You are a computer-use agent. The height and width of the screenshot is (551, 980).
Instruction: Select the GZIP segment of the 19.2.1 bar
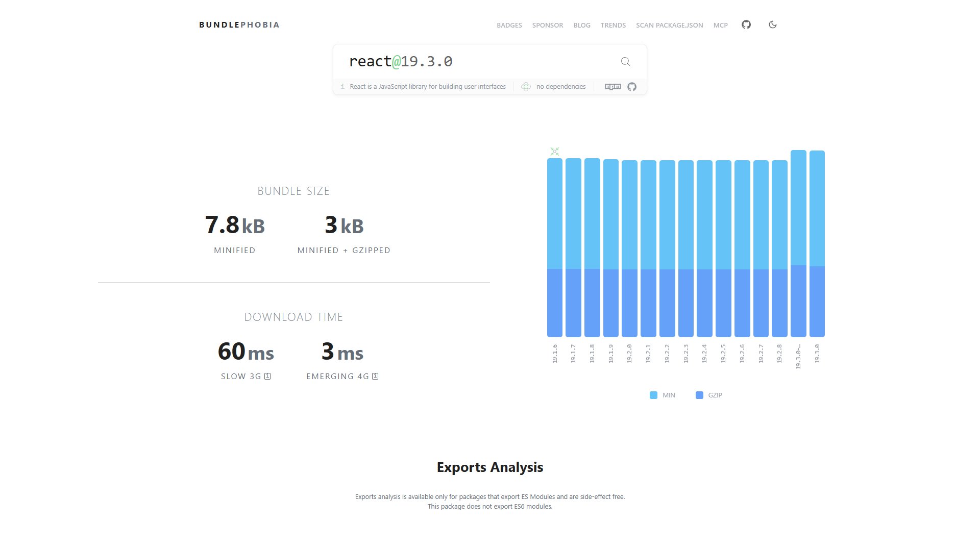[x=648, y=303]
